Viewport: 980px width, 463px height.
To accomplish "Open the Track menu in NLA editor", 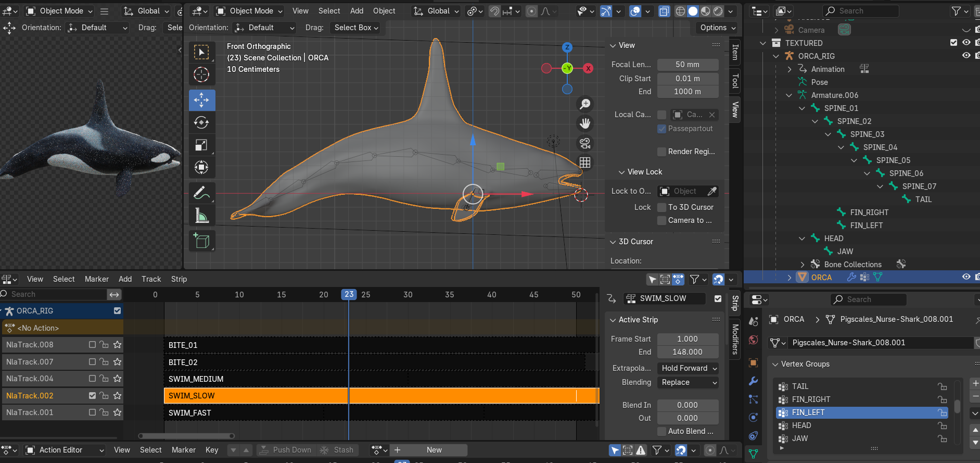I will click(x=151, y=279).
